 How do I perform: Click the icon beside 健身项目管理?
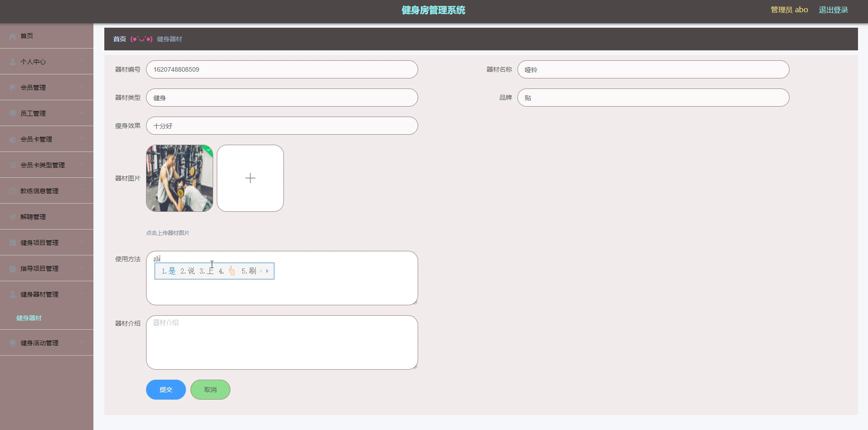click(x=13, y=243)
